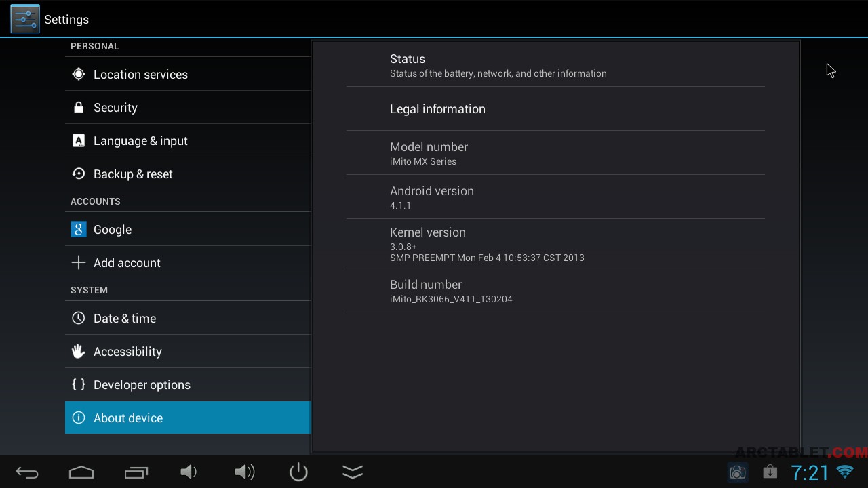Click the ACCOUNTS section header

pos(96,201)
